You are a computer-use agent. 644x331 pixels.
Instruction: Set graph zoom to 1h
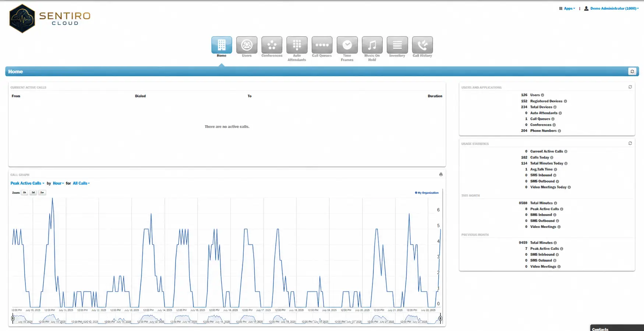pyautogui.click(x=24, y=193)
